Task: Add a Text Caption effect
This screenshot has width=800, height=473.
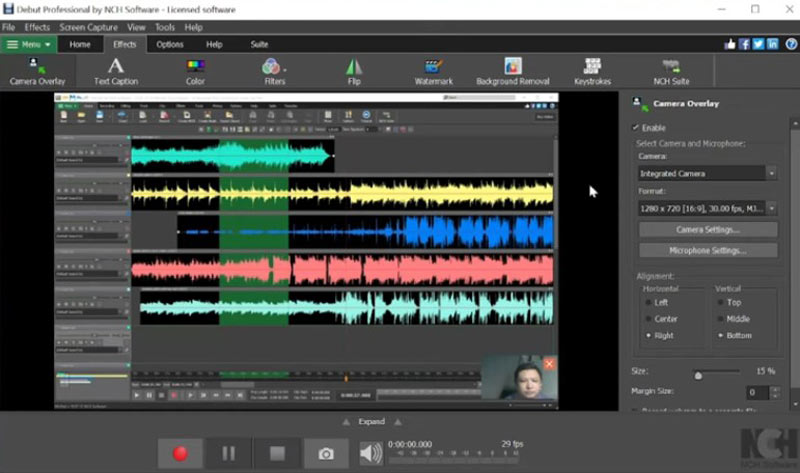Action: point(116,72)
